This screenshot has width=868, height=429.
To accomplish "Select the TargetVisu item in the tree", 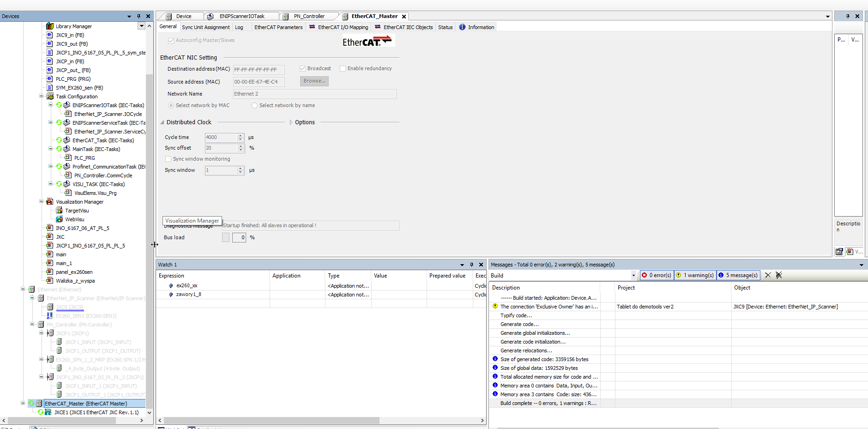I will 77,210.
